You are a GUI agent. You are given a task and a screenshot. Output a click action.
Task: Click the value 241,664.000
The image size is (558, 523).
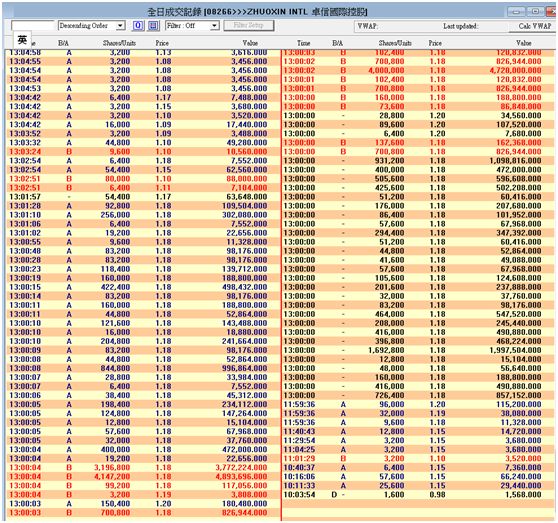(x=244, y=342)
